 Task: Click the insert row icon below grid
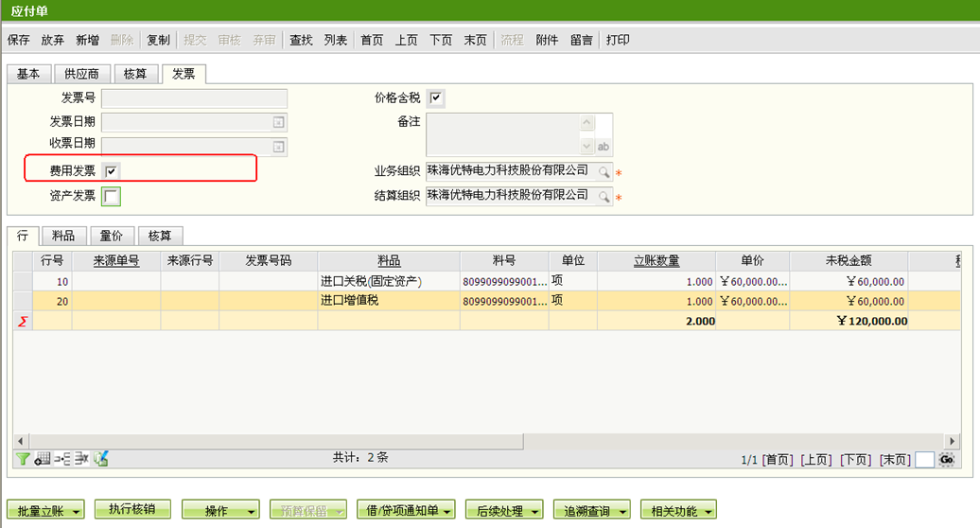point(61,459)
